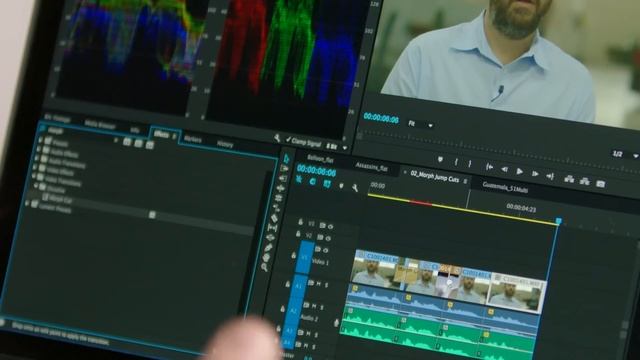The height and width of the screenshot is (360, 640).
Task: Select the Pen tool
Action: [268, 248]
